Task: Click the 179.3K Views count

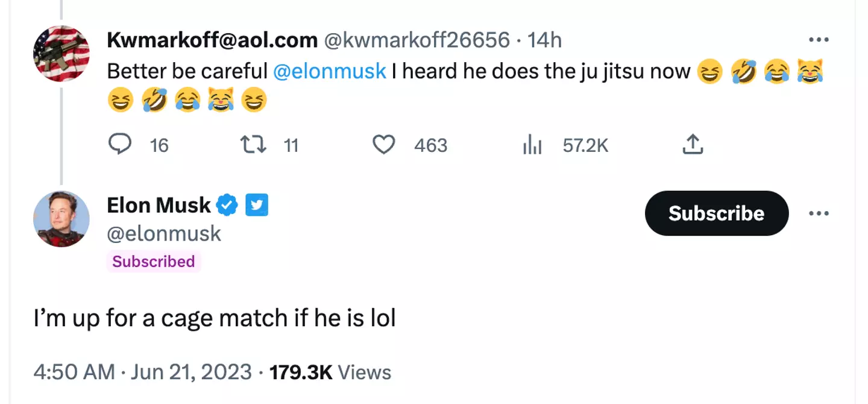Action: (330, 372)
